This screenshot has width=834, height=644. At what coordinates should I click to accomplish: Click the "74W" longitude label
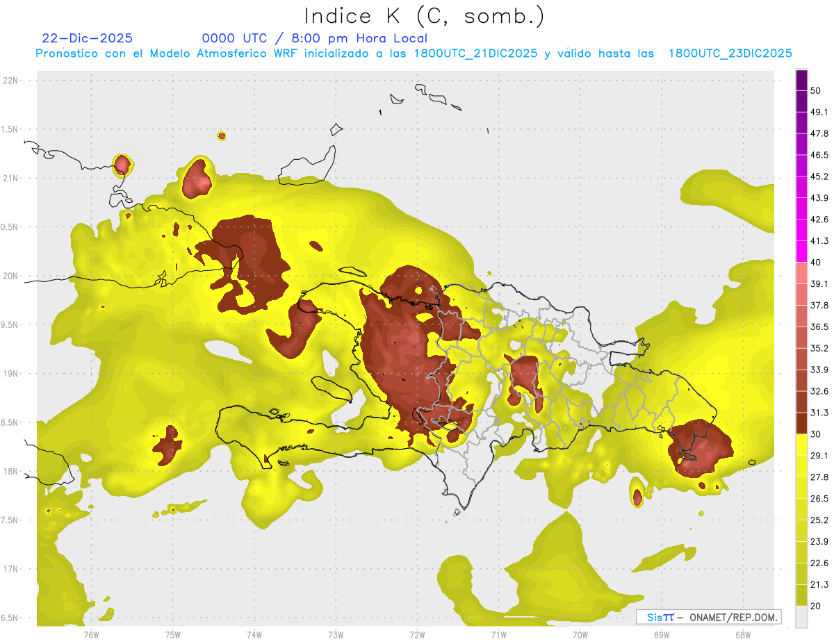254,635
